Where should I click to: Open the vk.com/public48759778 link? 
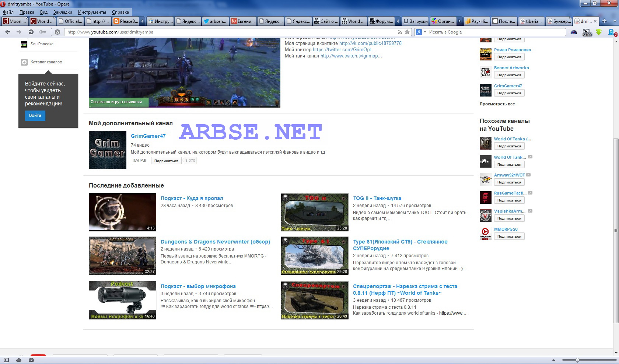[370, 43]
